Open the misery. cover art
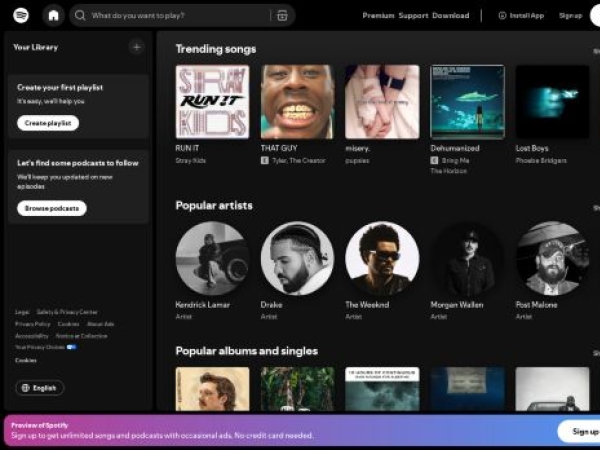The width and height of the screenshot is (600, 450). pos(382,102)
